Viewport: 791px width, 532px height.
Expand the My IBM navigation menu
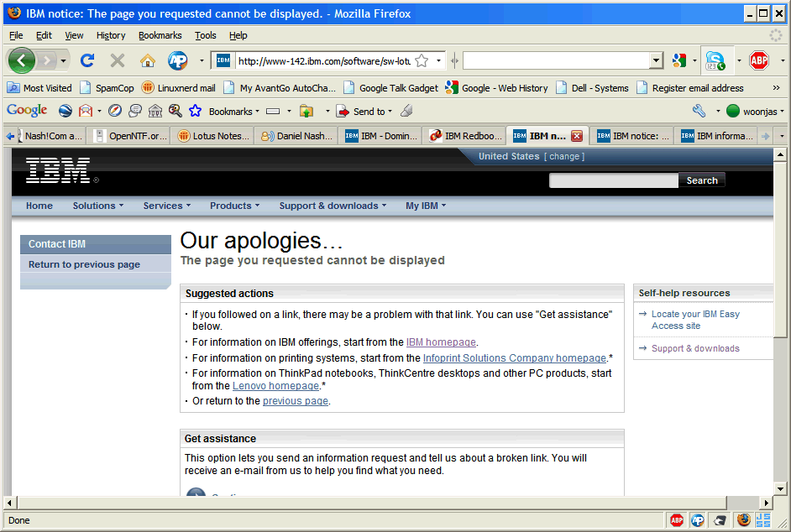pyautogui.click(x=426, y=206)
